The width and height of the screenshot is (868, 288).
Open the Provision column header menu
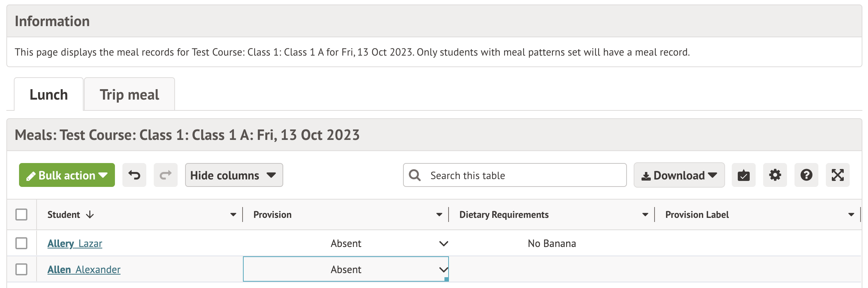(x=439, y=215)
